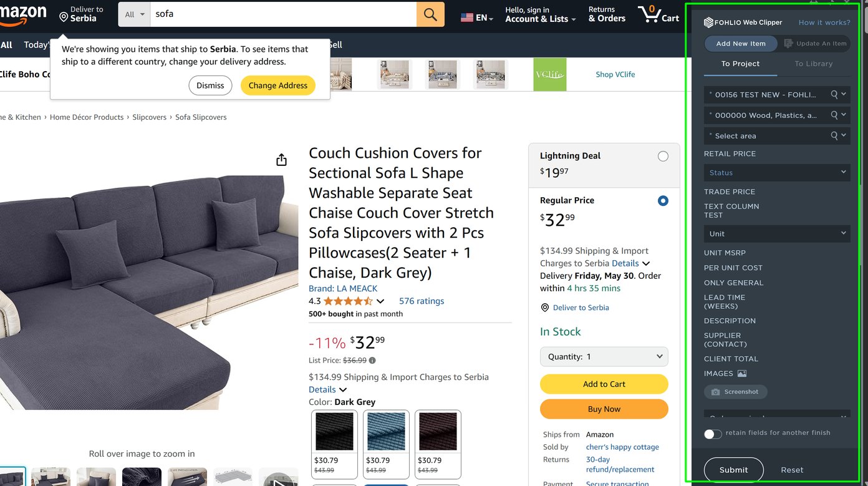Screen dimensions: 868x486
Task: Open the Quantity dropdown
Action: [604, 357]
